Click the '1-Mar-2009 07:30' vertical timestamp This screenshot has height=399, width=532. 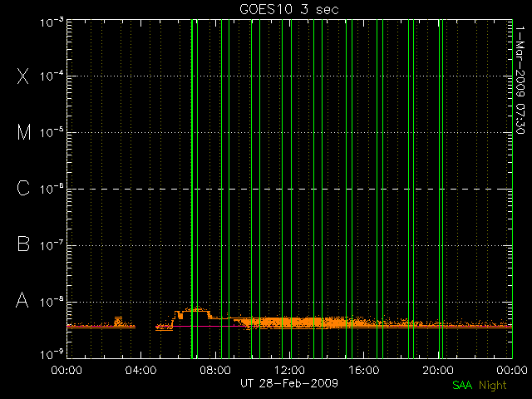(x=520, y=80)
